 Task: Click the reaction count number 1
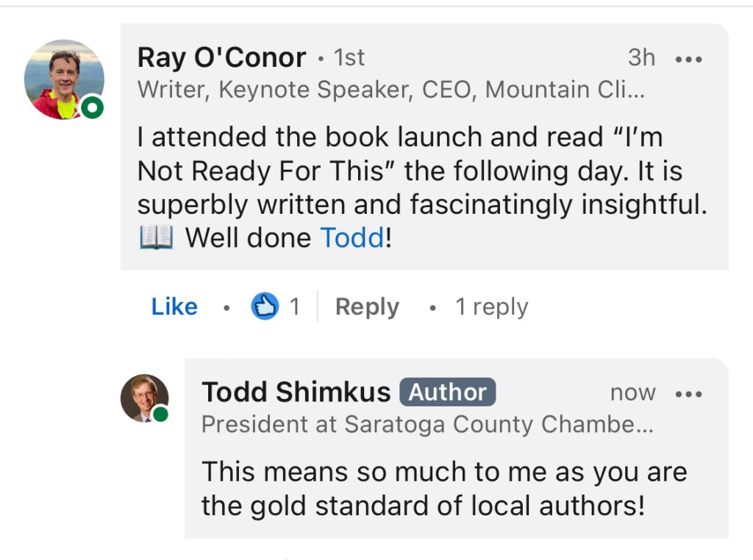[294, 306]
